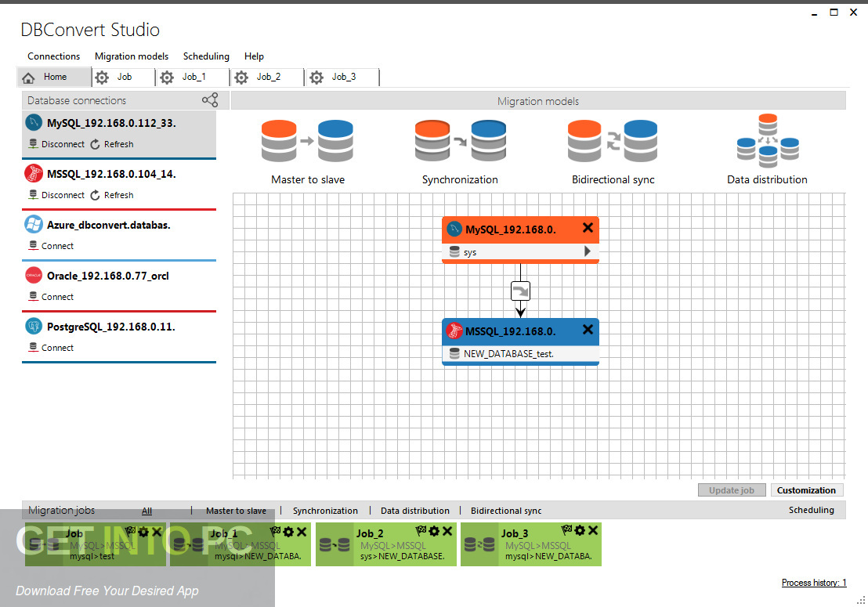Image resolution: width=868 pixels, height=607 pixels.
Task: Open Scheduling in the Migration jobs bar
Action: [811, 510]
